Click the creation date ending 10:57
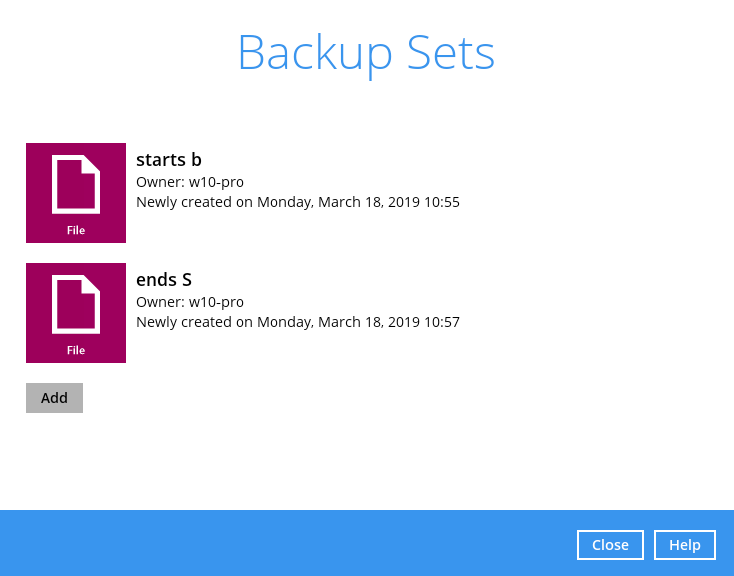The image size is (734, 576). (x=298, y=322)
